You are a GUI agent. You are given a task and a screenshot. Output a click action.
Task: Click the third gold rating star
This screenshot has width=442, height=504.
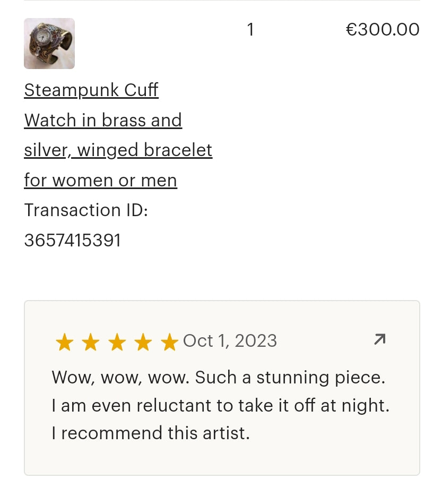[117, 343]
